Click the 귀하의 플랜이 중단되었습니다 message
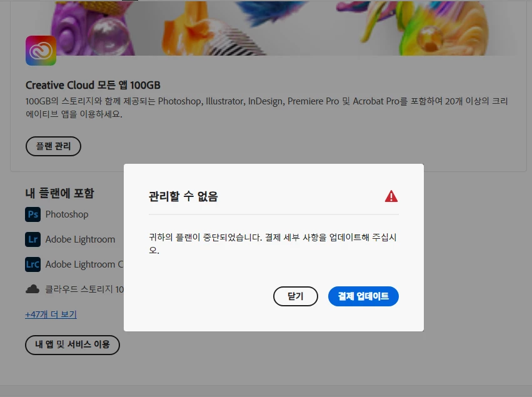 click(x=273, y=244)
